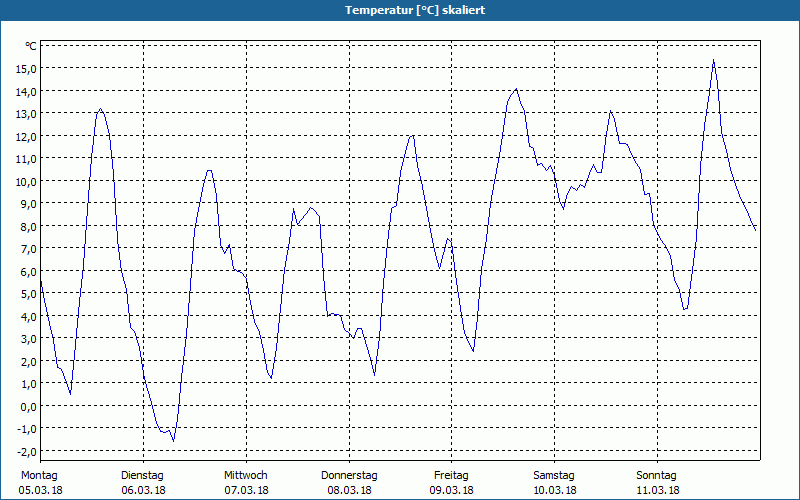
Task: Click the Donnerstag day label
Action: pyautogui.click(x=349, y=476)
